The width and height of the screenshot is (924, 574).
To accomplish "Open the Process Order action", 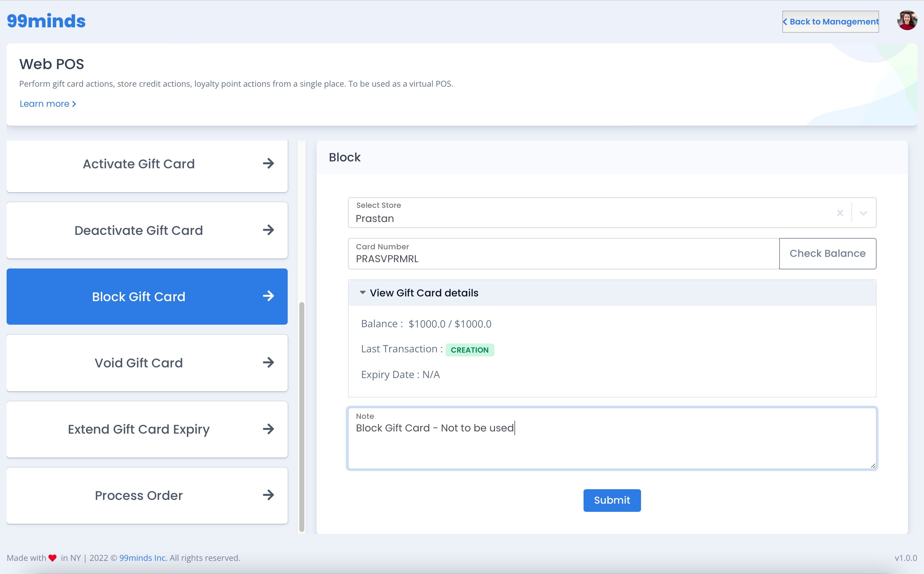I will [x=147, y=495].
